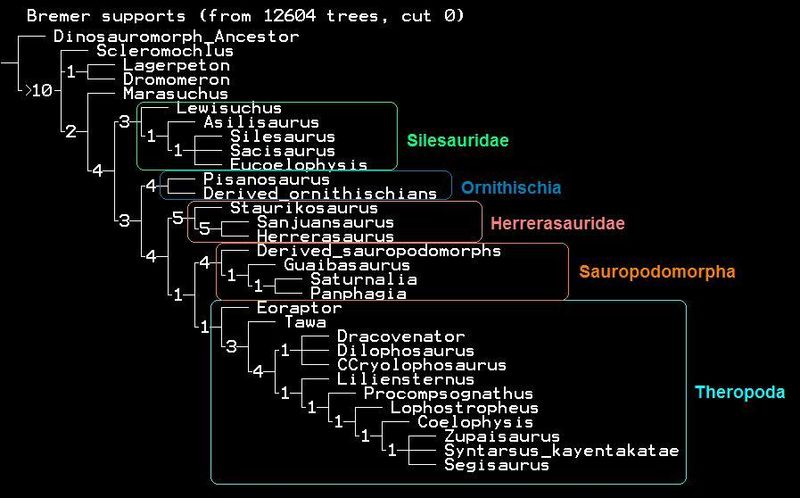800x498 pixels.
Task: Click the >10 Bremer support value
Action: (x=37, y=92)
